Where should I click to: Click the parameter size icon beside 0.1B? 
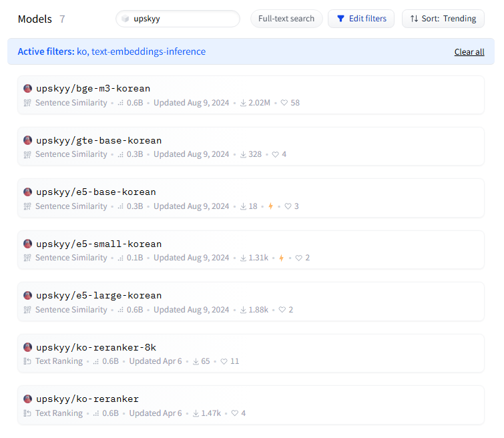click(x=121, y=258)
